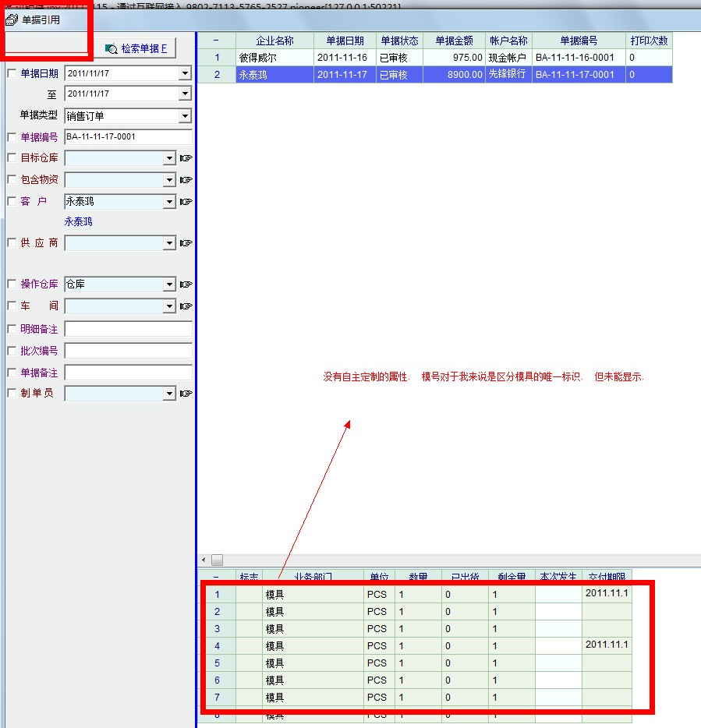Click the lookup hand icon beside 目标仓库
This screenshot has height=728, width=701.
point(186,158)
